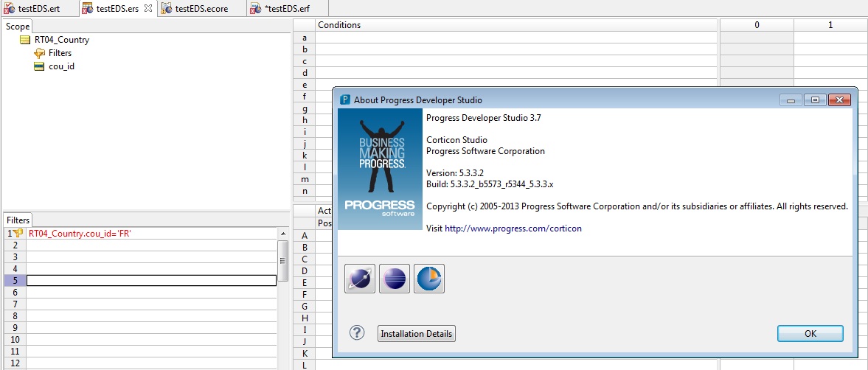Select rule column 1 header
868x370 pixels.
coord(830,25)
